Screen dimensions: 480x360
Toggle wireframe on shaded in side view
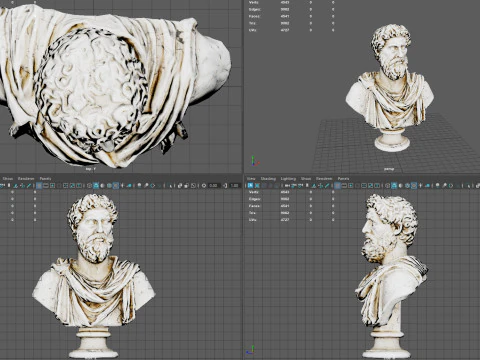click(x=407, y=185)
